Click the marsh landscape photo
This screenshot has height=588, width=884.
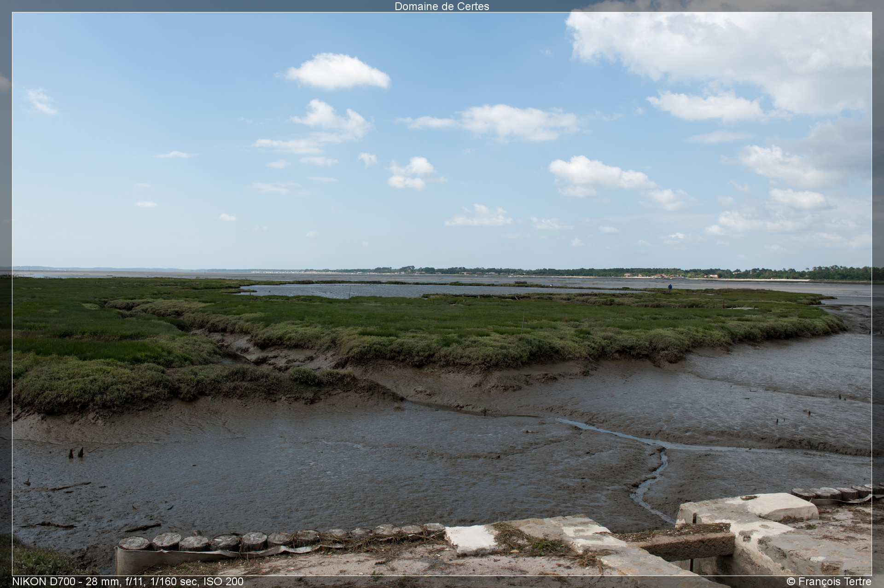[x=442, y=294]
